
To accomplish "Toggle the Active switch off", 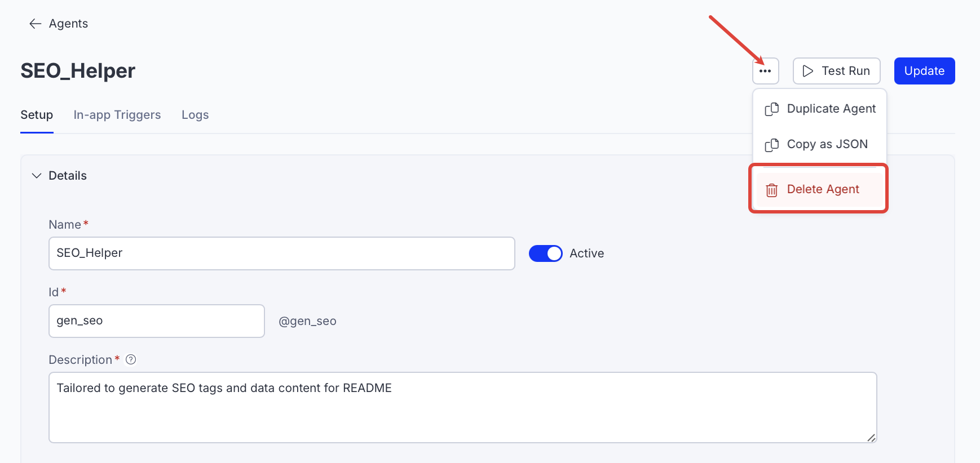I will [x=545, y=253].
